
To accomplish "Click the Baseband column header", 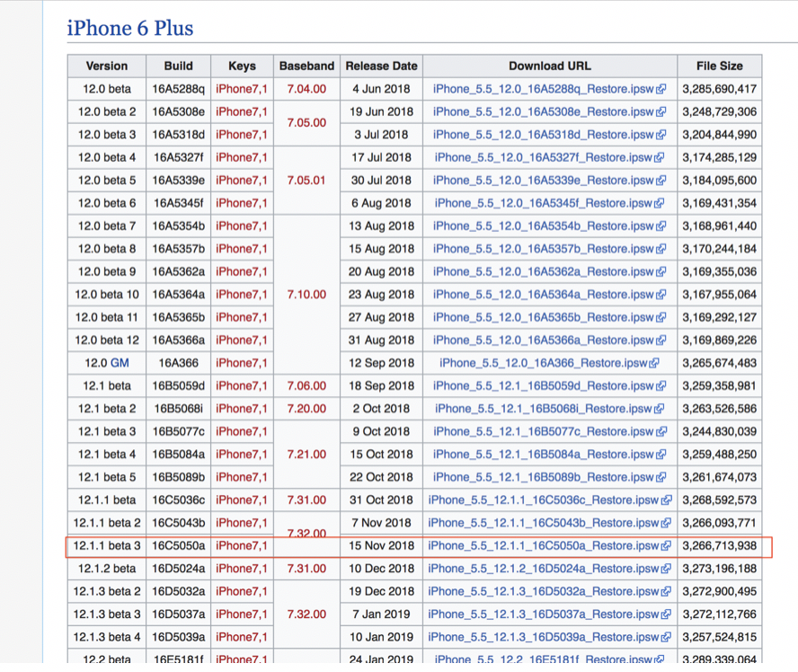I will coord(306,66).
